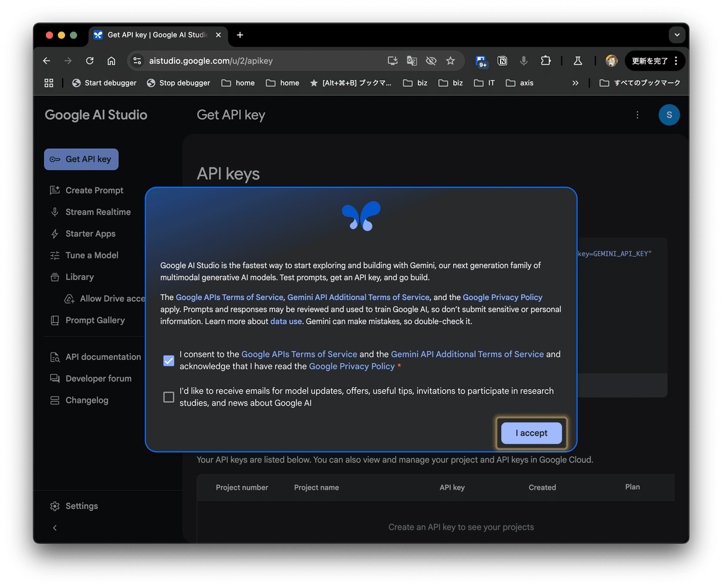Open the starred [Alt+⌘+B] bookmark
723x588 pixels.
tap(351, 83)
